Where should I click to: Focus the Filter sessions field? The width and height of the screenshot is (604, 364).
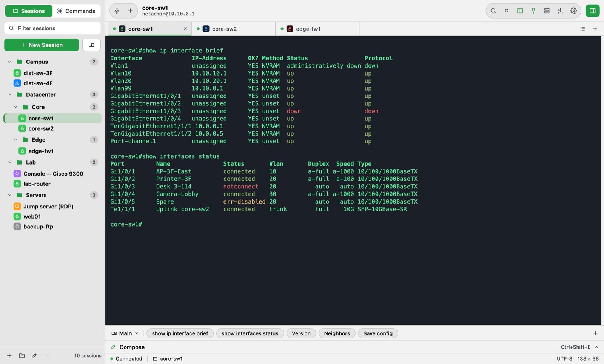click(x=52, y=28)
